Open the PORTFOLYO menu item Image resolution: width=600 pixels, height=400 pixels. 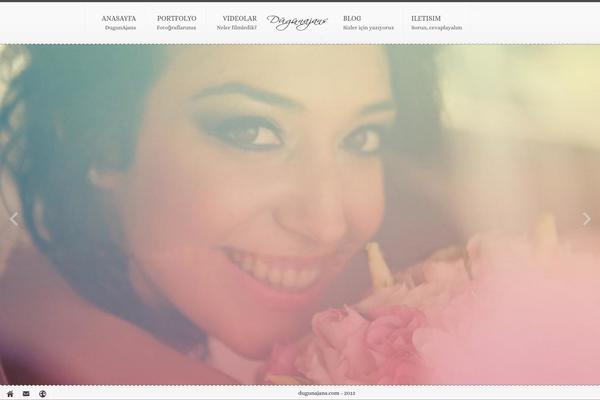[176, 22]
